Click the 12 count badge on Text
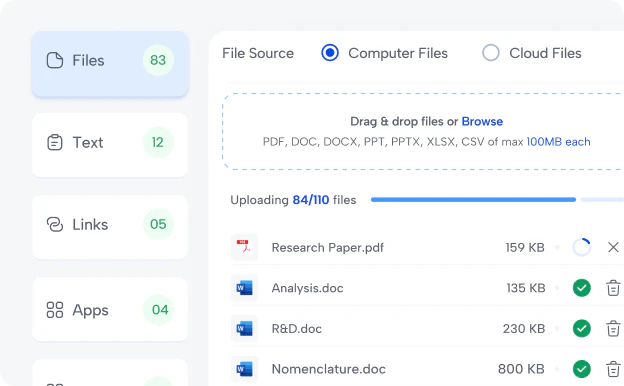 158,142
